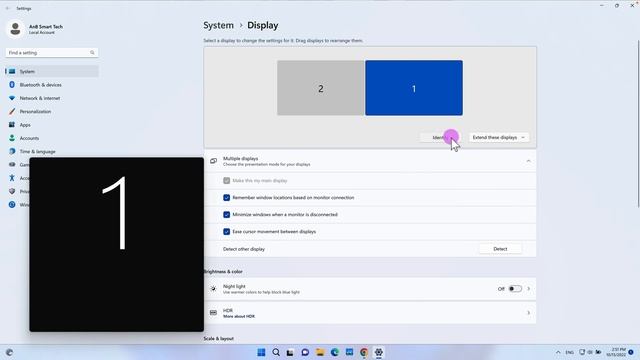Open the Chat app from taskbar
640x360 pixels.
tap(305, 352)
